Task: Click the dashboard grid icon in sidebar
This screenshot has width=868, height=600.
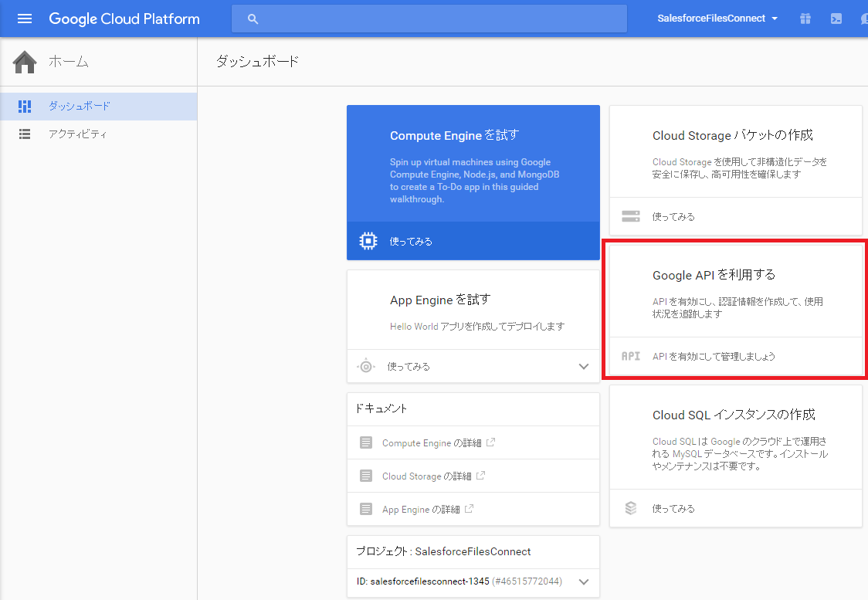Action: 25,107
